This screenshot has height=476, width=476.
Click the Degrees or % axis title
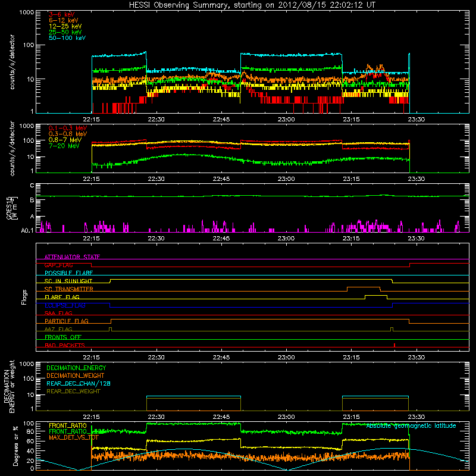click(15, 446)
